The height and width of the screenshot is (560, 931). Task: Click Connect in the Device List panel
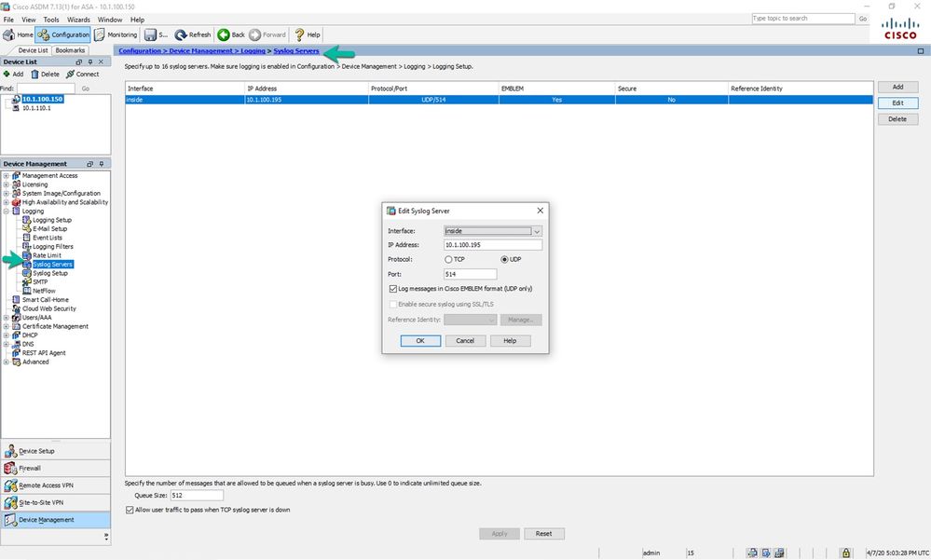click(x=83, y=75)
